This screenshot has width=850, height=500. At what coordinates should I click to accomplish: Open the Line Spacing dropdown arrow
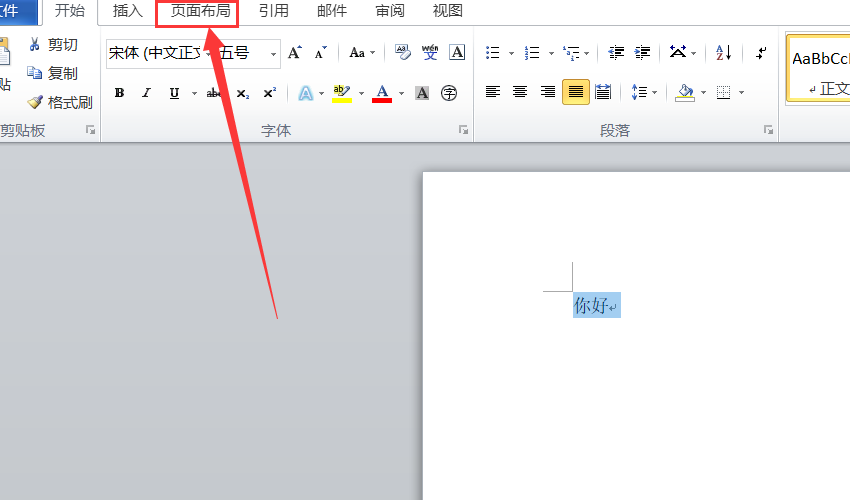tap(655, 93)
